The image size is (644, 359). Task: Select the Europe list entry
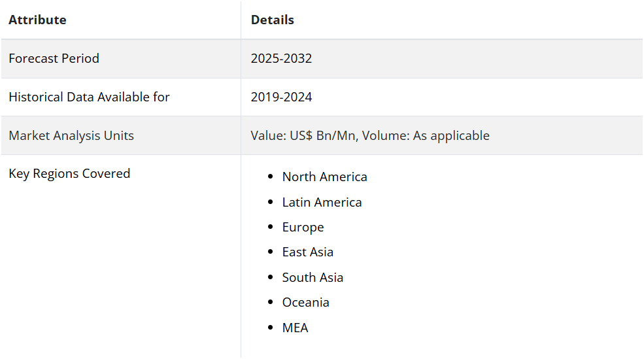pos(303,227)
